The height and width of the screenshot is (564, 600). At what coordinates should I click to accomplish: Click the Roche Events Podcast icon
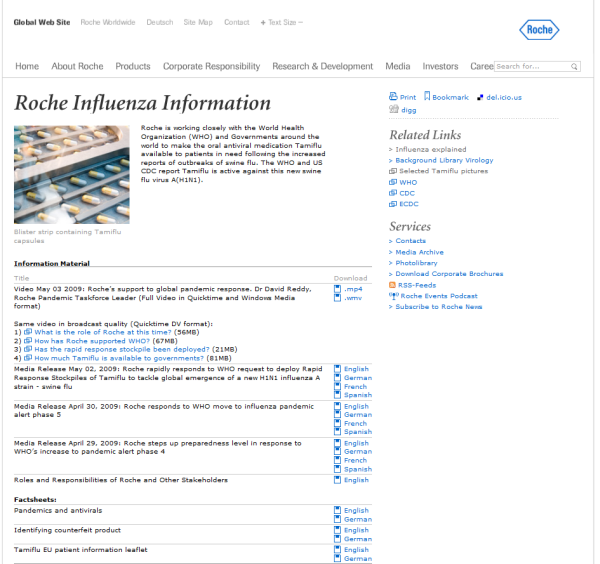pos(393,296)
